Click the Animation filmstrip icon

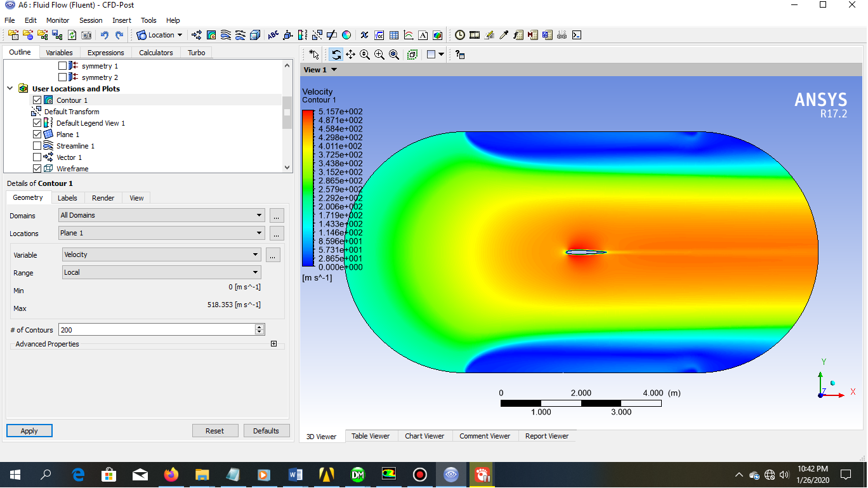pos(474,36)
